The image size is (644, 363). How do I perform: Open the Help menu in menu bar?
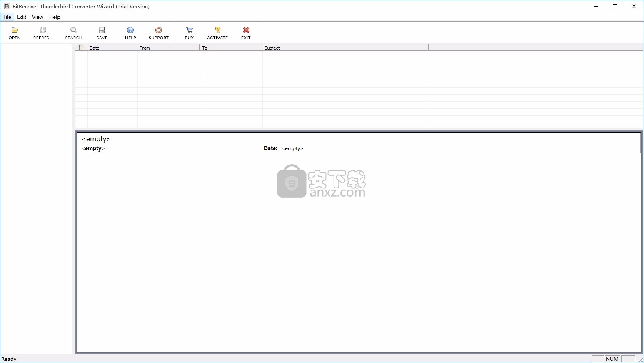(x=55, y=17)
